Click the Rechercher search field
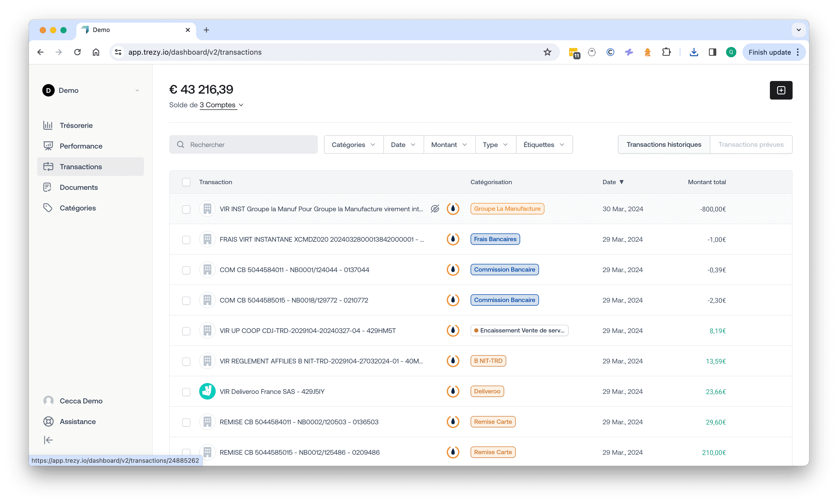The height and width of the screenshot is (504, 838). pos(244,145)
